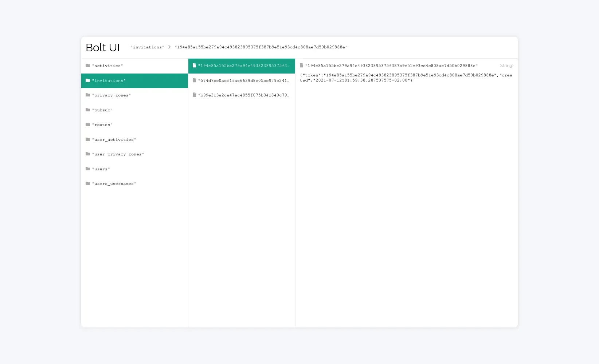This screenshot has width=599, height=364.
Task: Click the file icon of key b99e313e2ce4
Action: coord(195,95)
